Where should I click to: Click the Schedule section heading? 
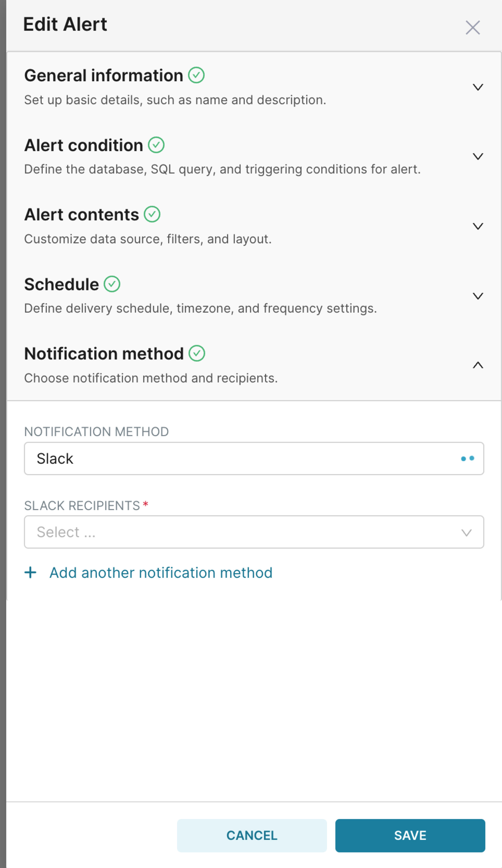click(62, 284)
